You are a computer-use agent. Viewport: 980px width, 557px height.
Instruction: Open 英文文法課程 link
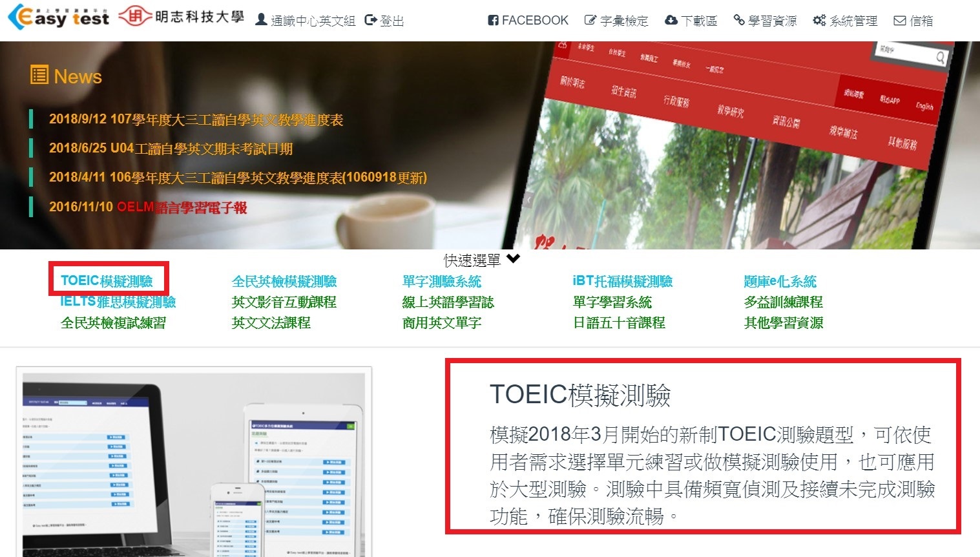pos(271,322)
